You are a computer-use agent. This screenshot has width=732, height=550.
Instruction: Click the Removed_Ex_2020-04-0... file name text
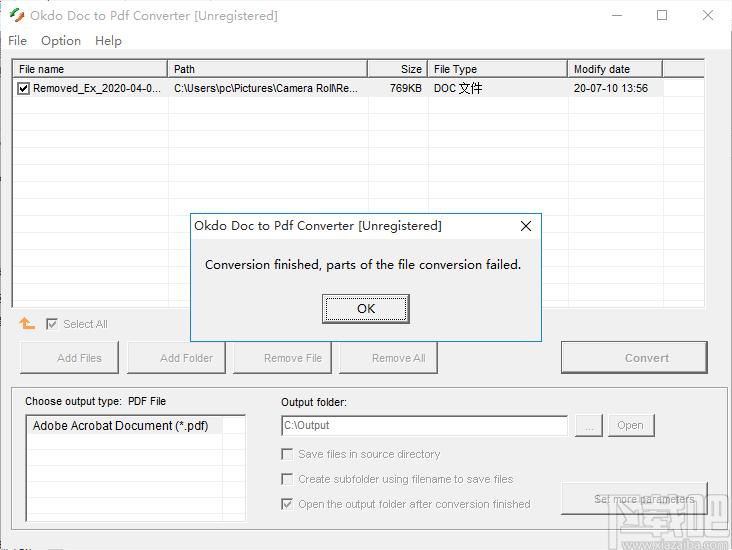tap(97, 88)
